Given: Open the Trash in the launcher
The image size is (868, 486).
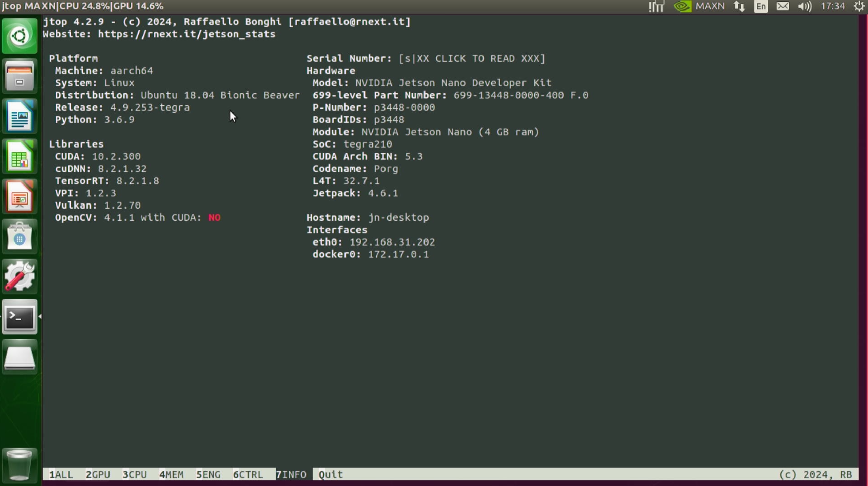Looking at the screenshot, I should [x=19, y=465].
